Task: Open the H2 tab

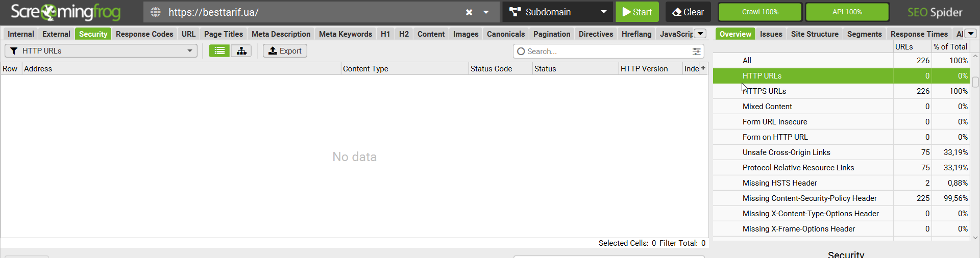Action: pos(404,34)
